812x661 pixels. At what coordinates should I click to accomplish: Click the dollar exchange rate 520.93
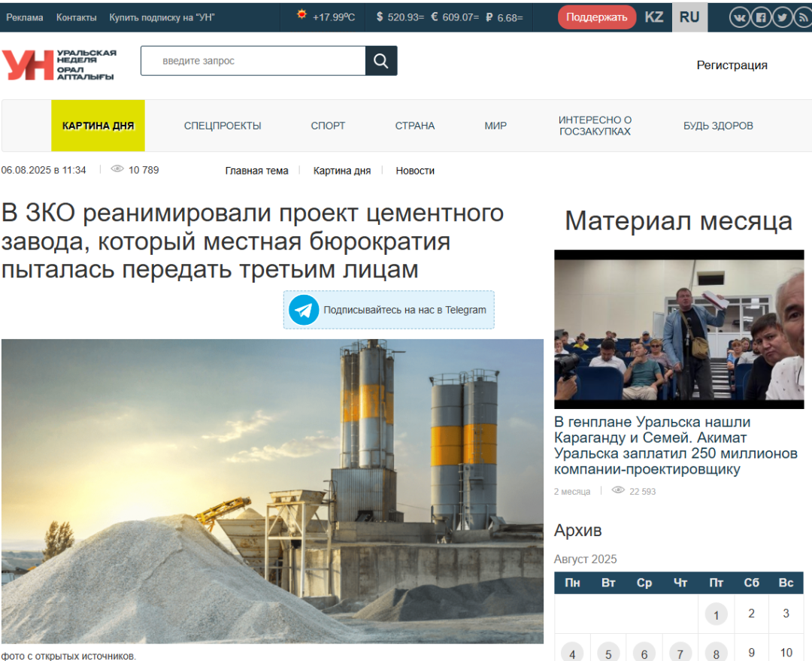[400, 17]
